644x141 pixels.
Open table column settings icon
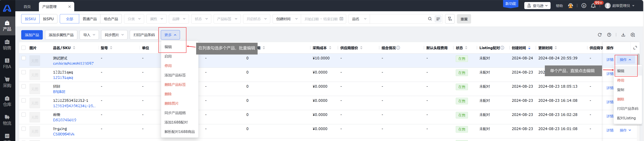[x=633, y=35]
